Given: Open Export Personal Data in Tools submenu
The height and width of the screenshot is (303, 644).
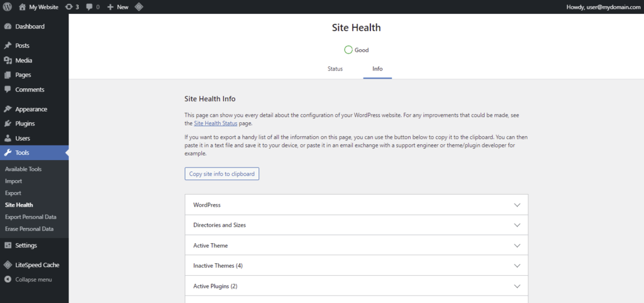Looking at the screenshot, I should click(30, 217).
